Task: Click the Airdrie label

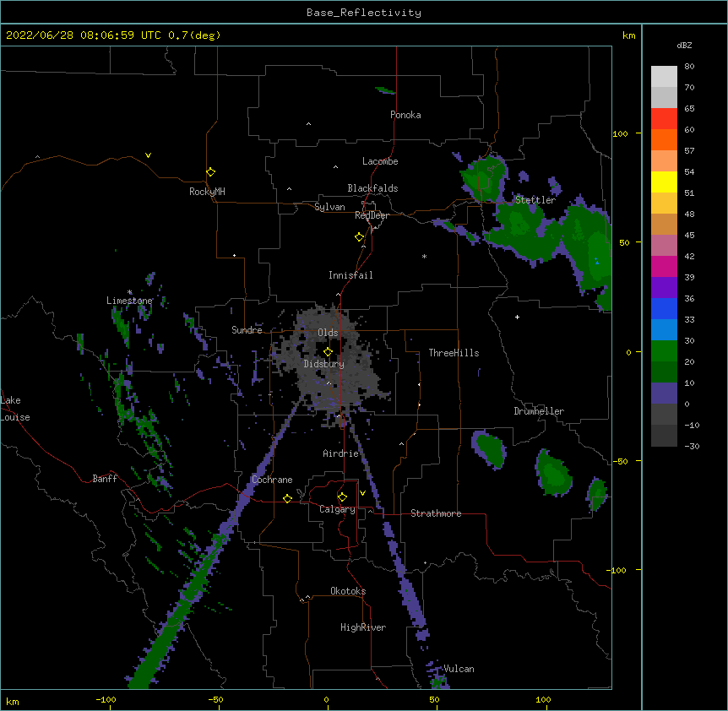Action: pos(340,453)
